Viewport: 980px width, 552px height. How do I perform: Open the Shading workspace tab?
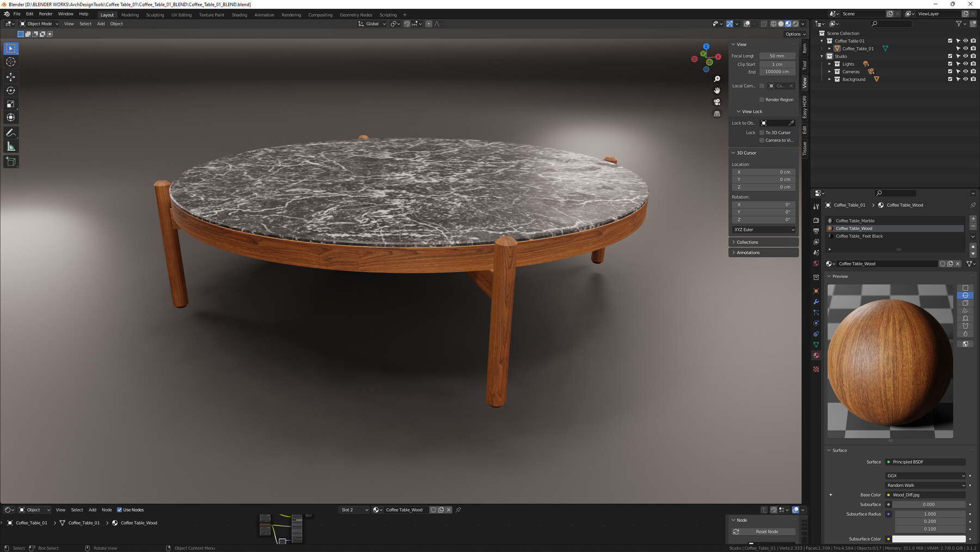click(x=239, y=15)
